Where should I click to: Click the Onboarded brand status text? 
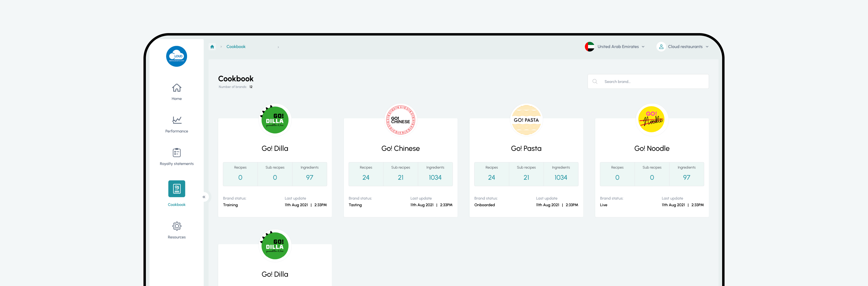point(485,205)
